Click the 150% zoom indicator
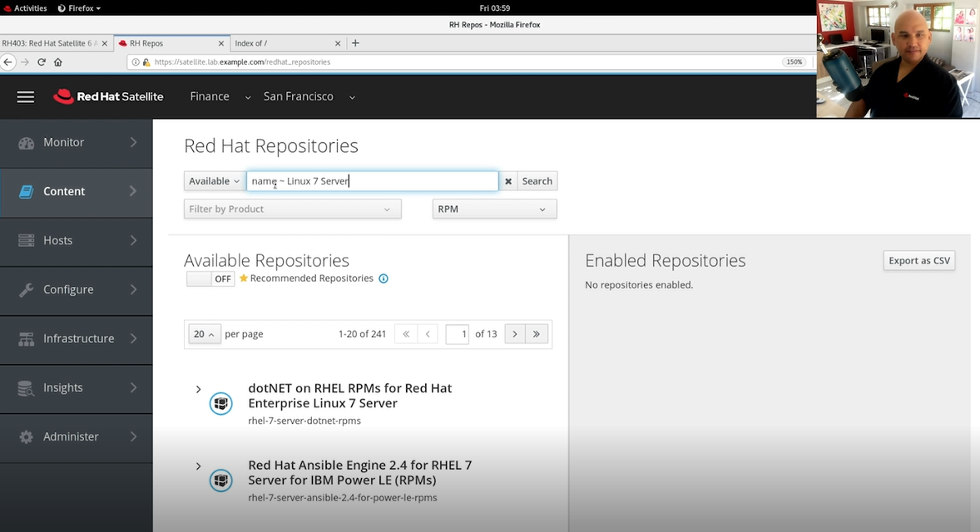 click(x=794, y=62)
